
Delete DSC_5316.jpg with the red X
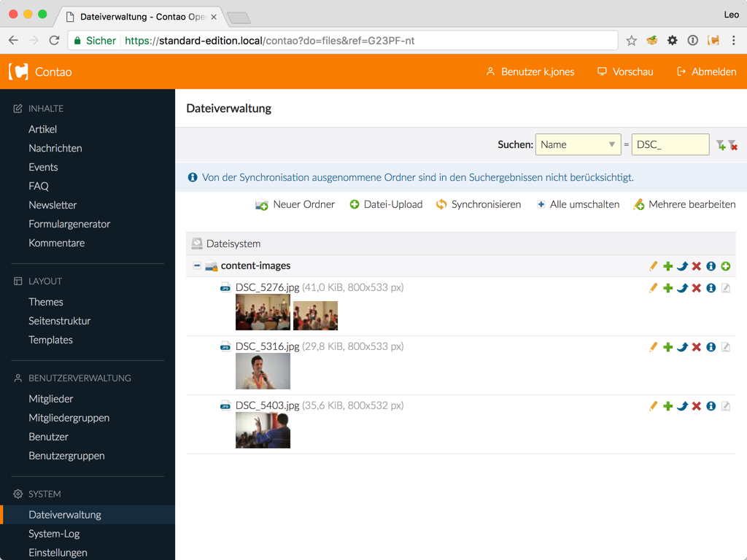697,347
